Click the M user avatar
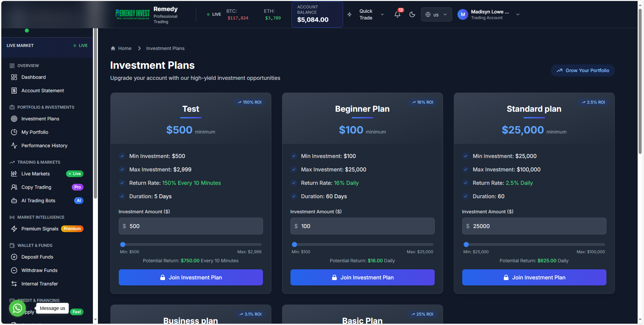Viewport: 644px width, 325px height. click(x=463, y=14)
